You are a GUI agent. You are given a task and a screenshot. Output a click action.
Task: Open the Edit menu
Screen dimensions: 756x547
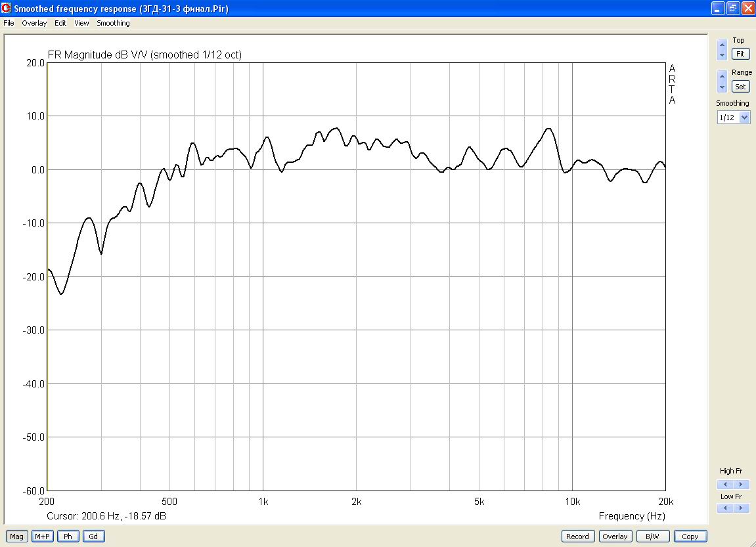coord(60,23)
